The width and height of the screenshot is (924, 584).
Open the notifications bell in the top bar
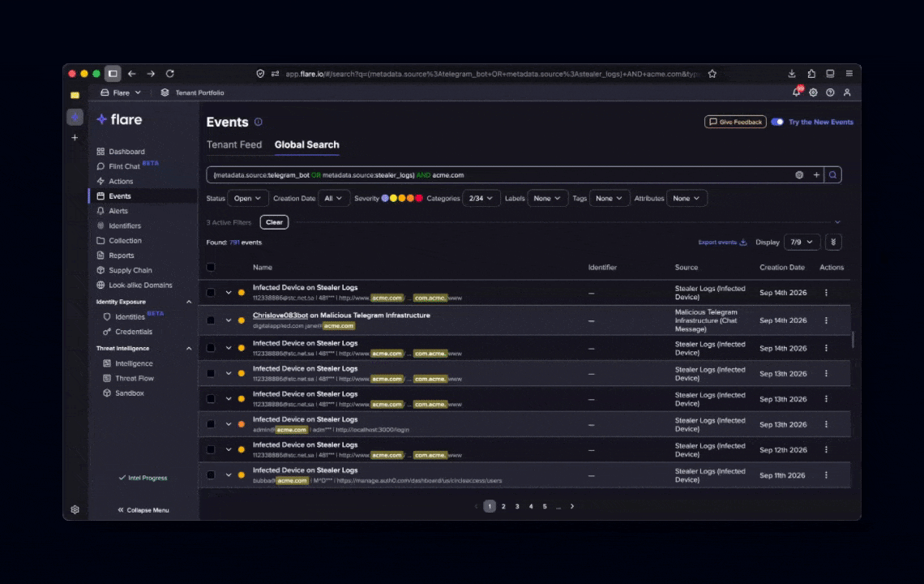tap(796, 92)
